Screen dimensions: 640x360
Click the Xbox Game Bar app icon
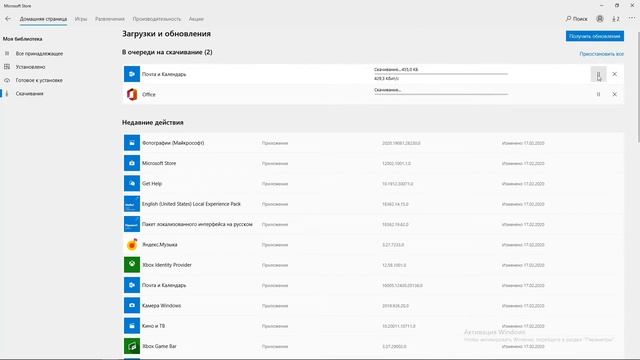pos(132,346)
